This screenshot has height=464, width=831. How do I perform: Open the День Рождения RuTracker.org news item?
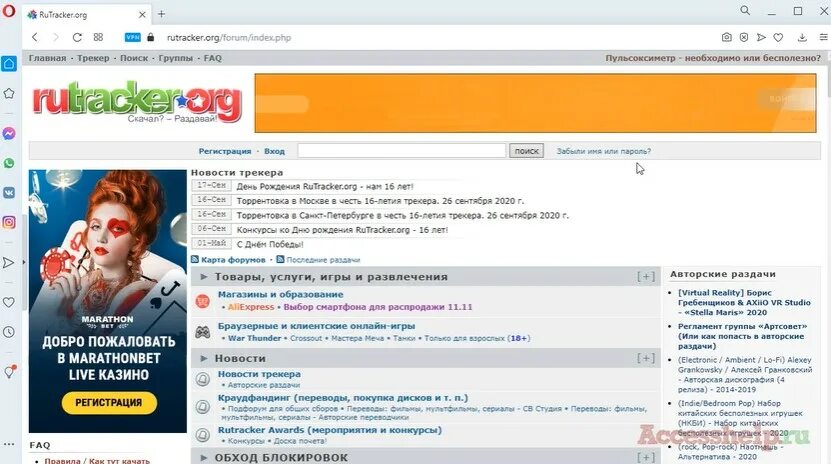[325, 186]
